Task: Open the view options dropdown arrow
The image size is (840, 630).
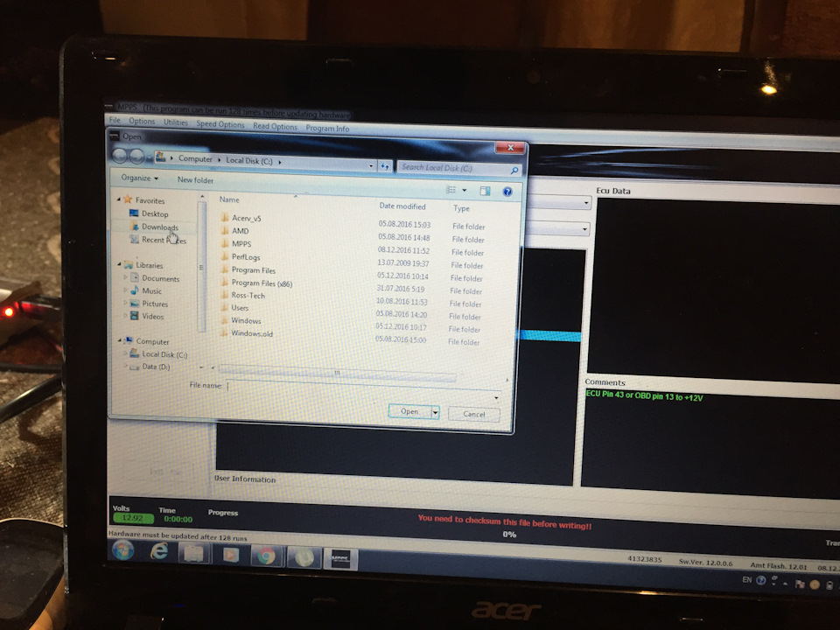Action: click(x=464, y=190)
